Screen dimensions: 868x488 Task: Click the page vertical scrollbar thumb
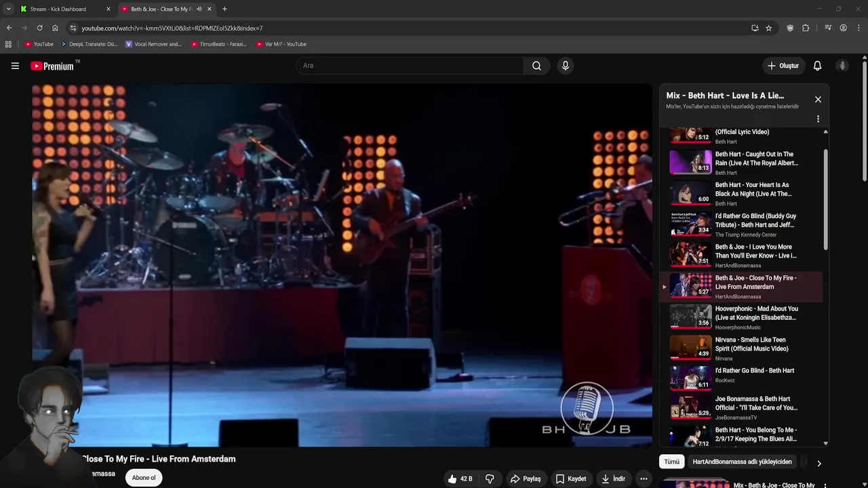[x=865, y=121]
